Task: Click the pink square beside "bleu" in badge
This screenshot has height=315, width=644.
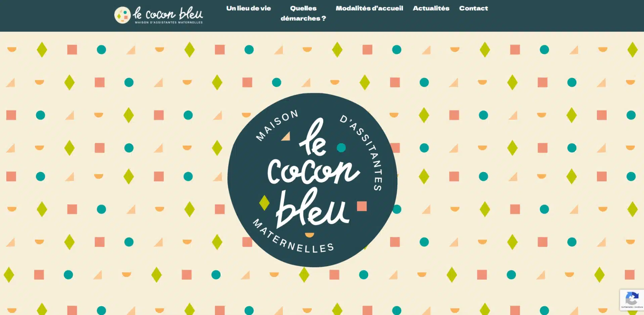Action: tap(362, 206)
